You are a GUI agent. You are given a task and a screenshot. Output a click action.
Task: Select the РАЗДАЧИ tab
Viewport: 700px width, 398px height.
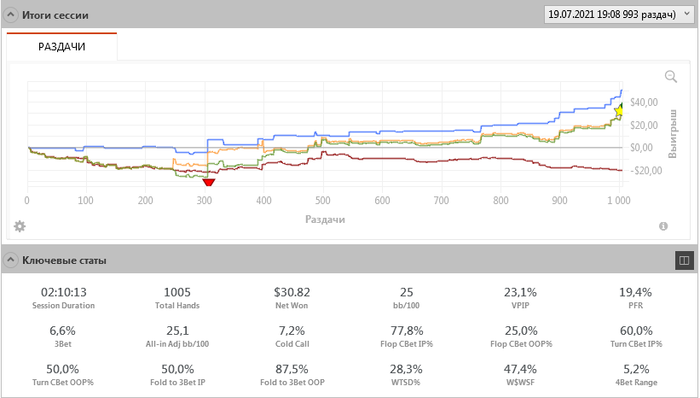coord(62,47)
